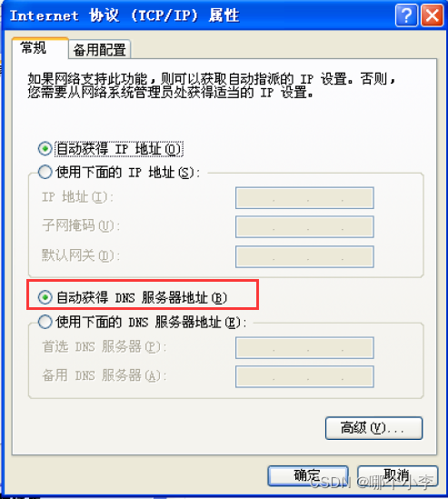The width and height of the screenshot is (448, 499).
Task: Select 使用下面的 DNS 服务器地址 option
Action: pyautogui.click(x=45, y=322)
